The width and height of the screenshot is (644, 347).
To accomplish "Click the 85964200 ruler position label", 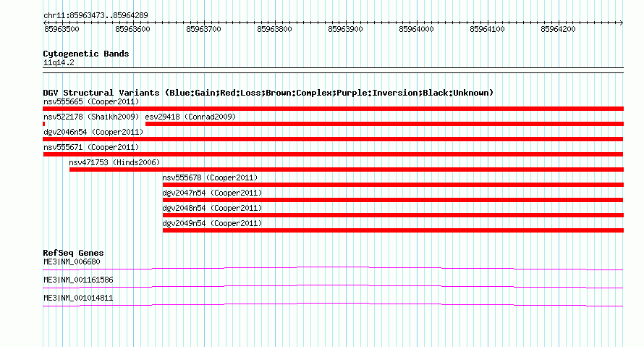I will click(x=558, y=29).
